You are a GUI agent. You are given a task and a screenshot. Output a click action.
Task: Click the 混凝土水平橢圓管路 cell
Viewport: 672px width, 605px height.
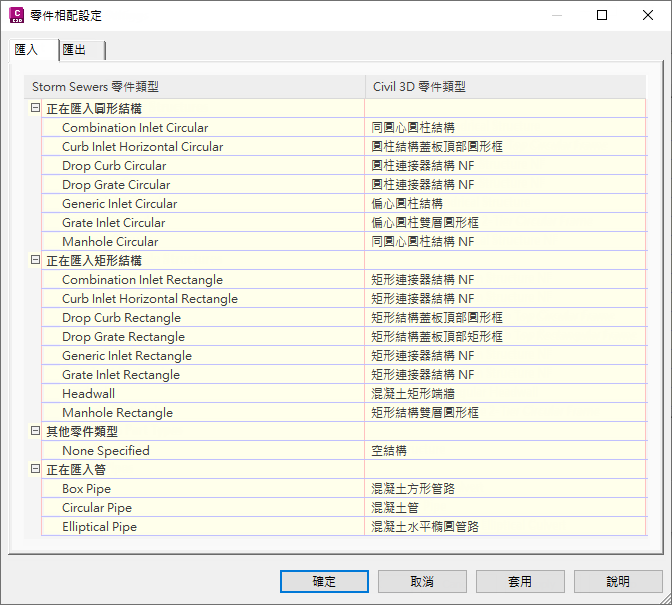tap(506, 527)
